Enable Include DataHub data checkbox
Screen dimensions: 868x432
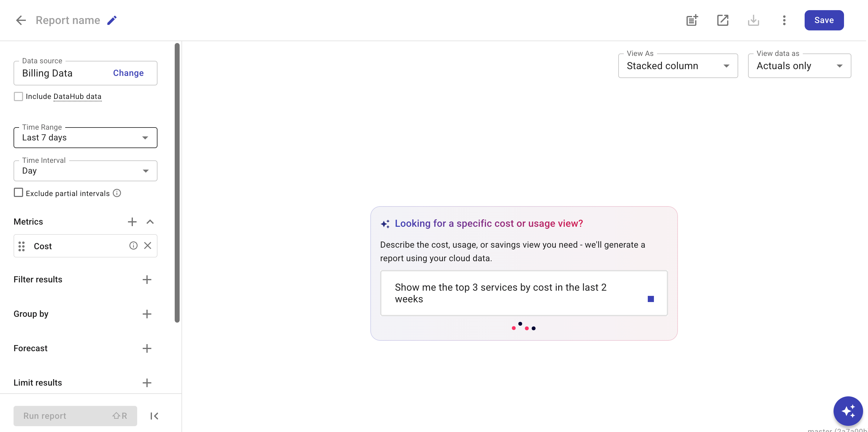coord(18,96)
